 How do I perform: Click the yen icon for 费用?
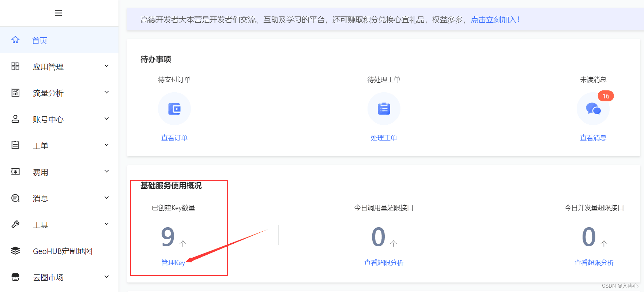(x=15, y=172)
